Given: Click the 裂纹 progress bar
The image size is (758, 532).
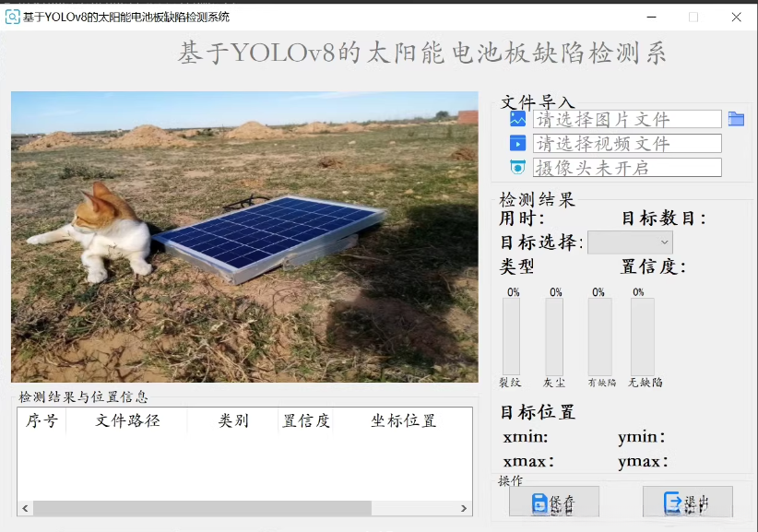Looking at the screenshot, I should point(512,336).
